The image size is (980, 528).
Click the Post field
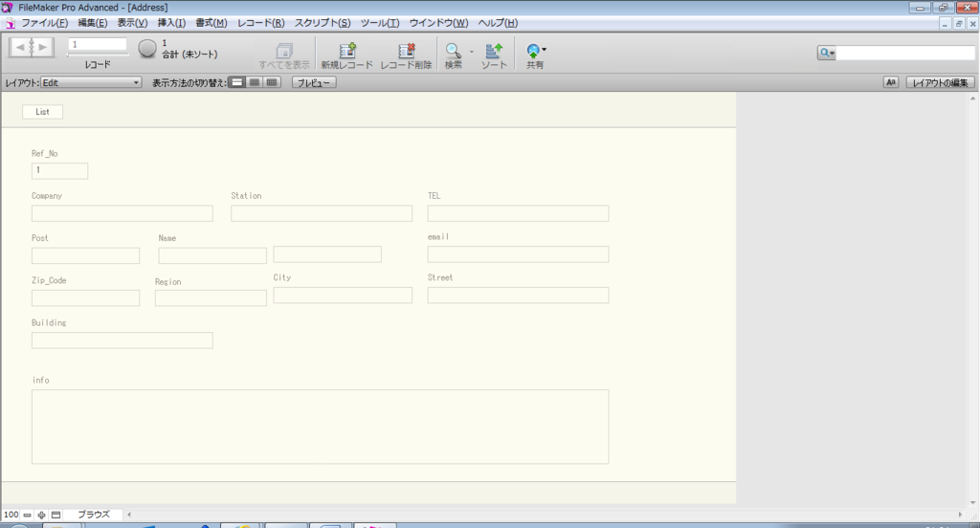(x=85, y=255)
